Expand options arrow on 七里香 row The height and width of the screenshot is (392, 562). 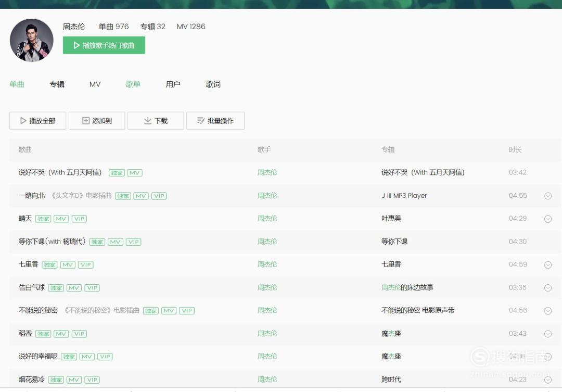coord(547,264)
